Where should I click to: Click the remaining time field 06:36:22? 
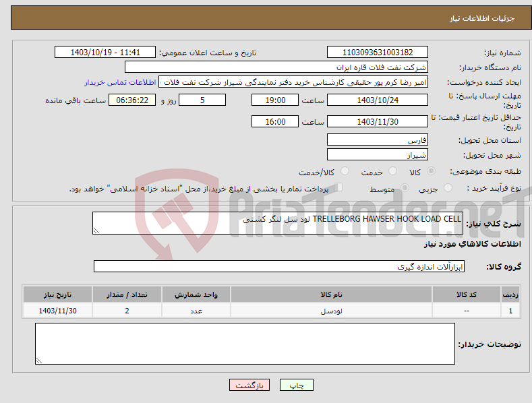[x=132, y=100]
